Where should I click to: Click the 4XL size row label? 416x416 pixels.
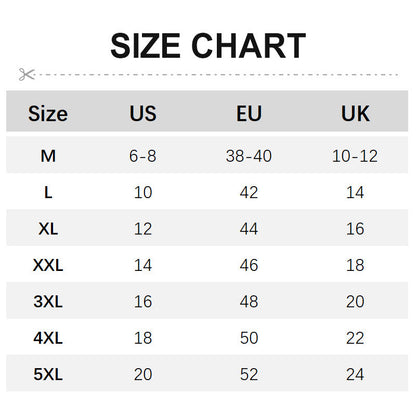48,338
